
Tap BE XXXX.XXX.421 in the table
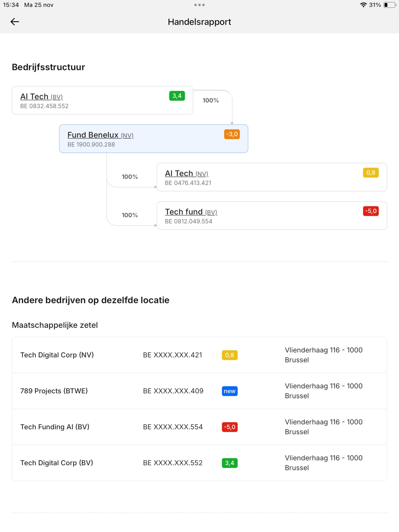[172, 355]
